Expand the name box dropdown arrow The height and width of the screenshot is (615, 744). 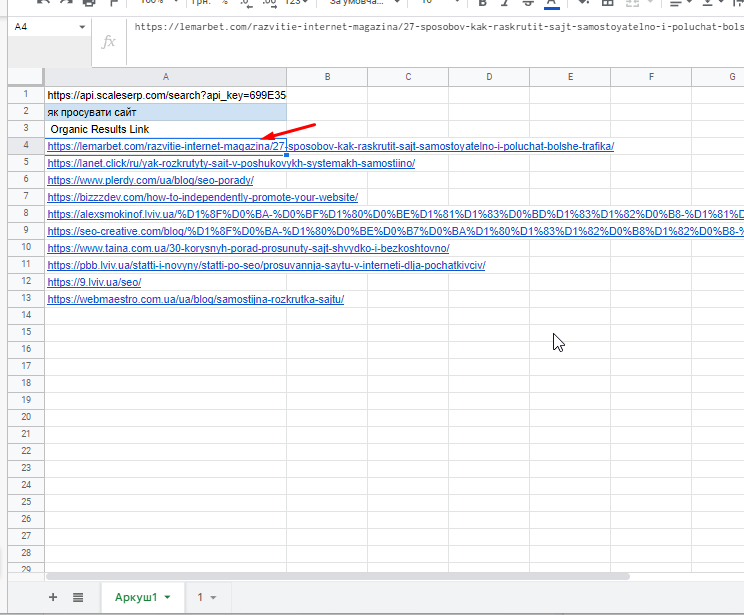[82, 27]
